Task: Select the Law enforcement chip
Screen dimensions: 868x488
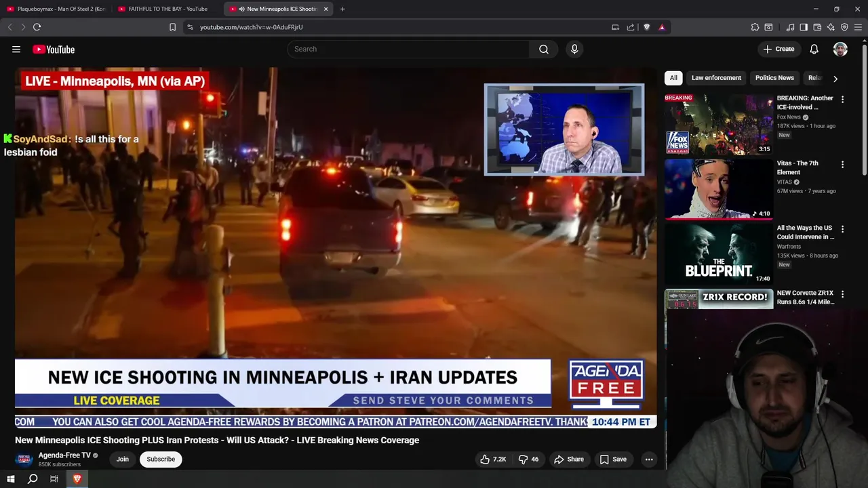Action: click(x=716, y=78)
